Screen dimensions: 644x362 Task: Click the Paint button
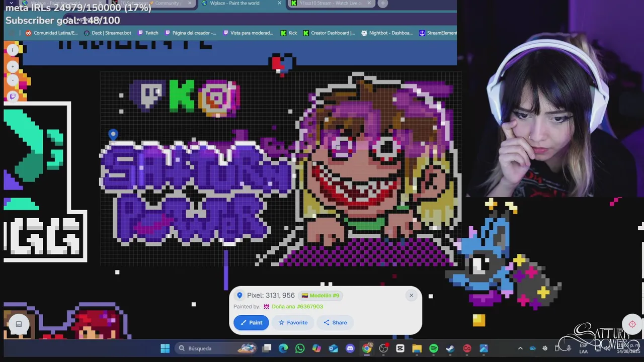coord(251,322)
